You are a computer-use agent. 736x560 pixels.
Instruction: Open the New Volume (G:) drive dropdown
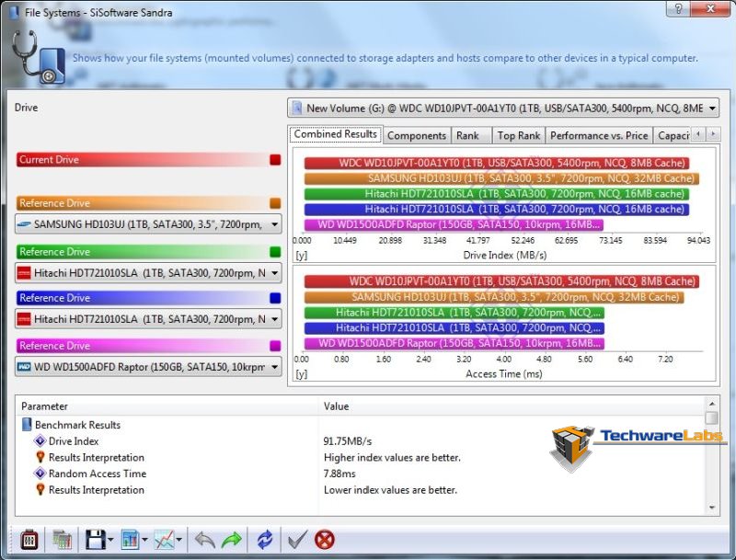(x=503, y=108)
